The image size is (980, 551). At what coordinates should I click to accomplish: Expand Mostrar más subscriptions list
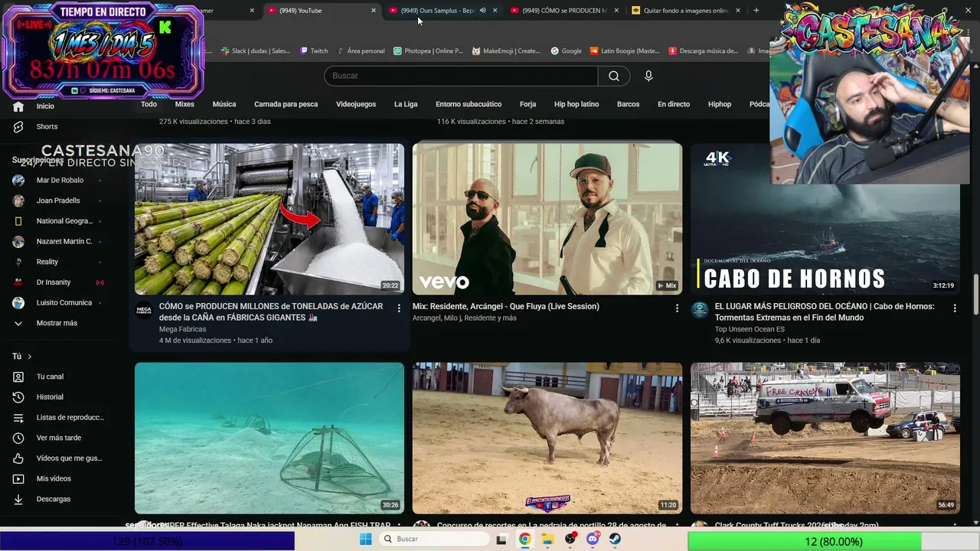pyautogui.click(x=56, y=323)
